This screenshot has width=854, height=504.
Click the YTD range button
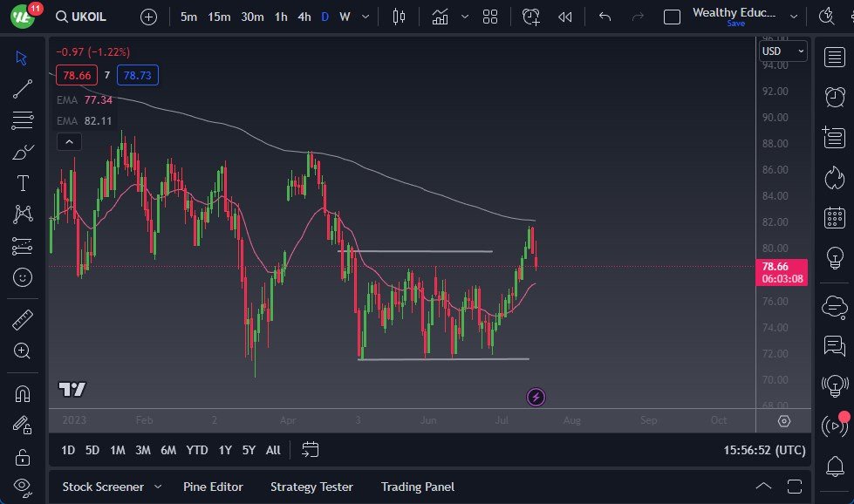197,450
